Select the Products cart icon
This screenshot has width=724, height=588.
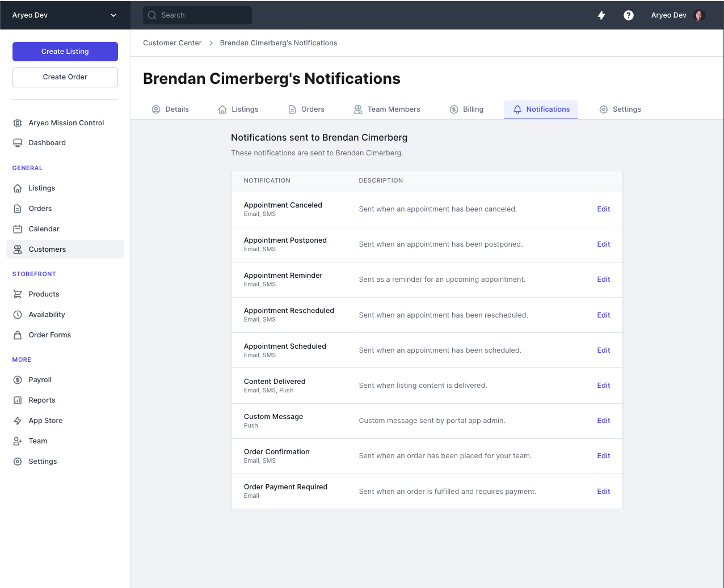pyautogui.click(x=18, y=294)
